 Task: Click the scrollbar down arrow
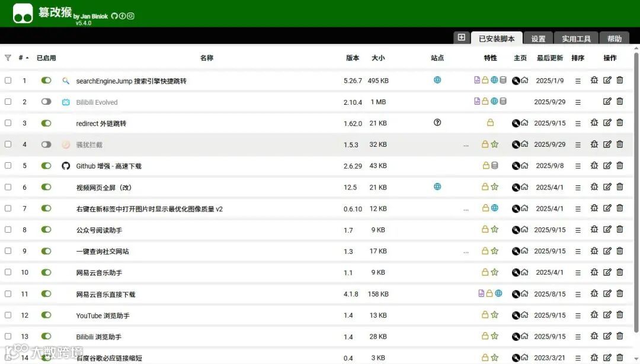636,359
